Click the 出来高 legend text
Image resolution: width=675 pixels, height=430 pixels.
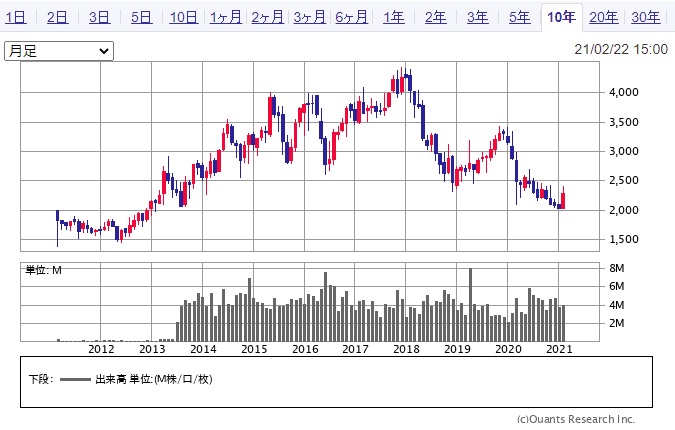(x=111, y=379)
